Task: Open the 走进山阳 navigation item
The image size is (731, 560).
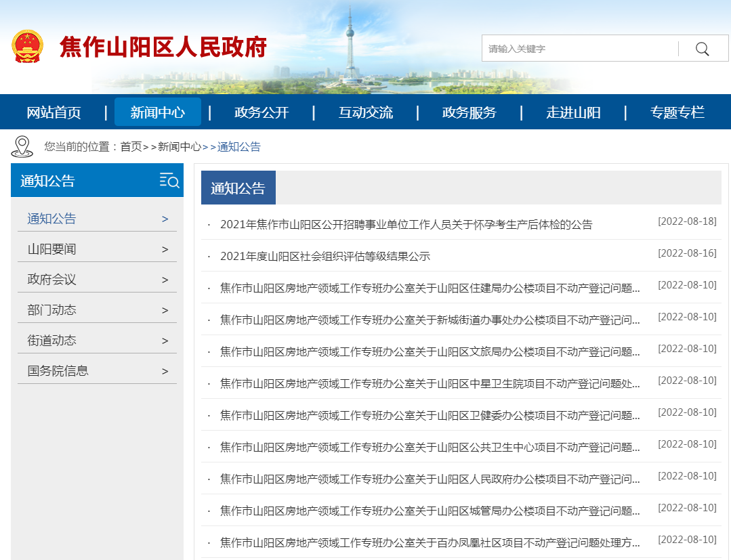Action: point(573,112)
